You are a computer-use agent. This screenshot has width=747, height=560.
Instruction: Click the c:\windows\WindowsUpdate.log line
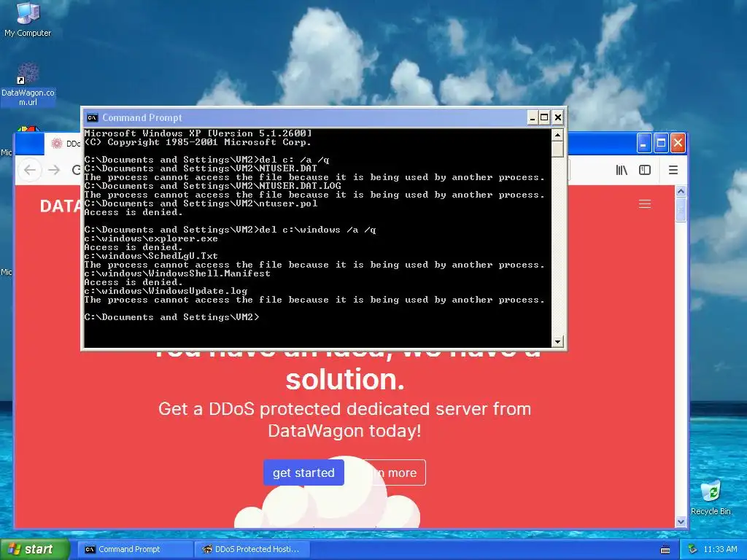point(166,291)
